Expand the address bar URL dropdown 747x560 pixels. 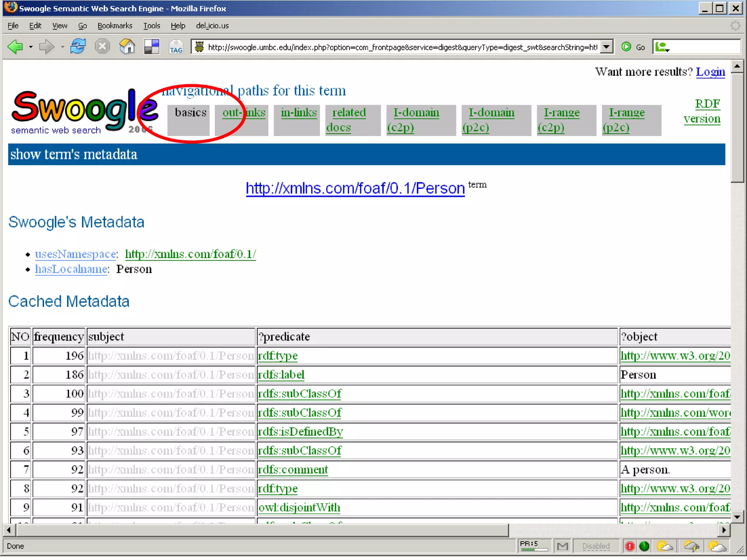pos(606,47)
